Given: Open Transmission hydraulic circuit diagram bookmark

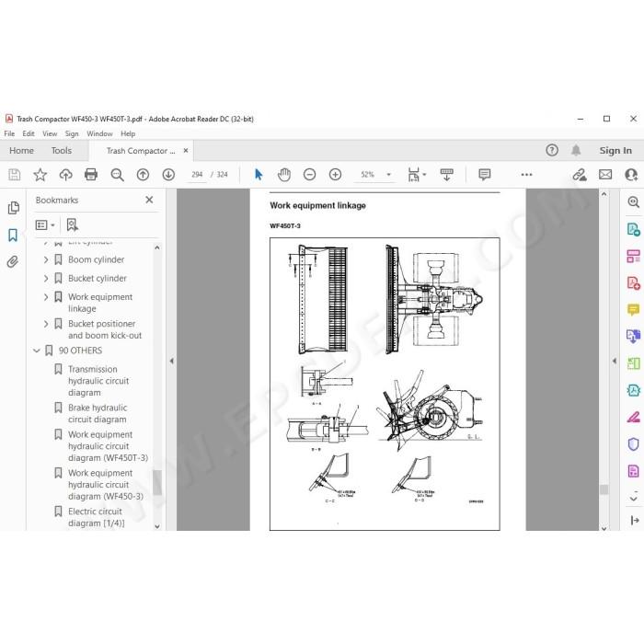Looking at the screenshot, I should pos(98,381).
